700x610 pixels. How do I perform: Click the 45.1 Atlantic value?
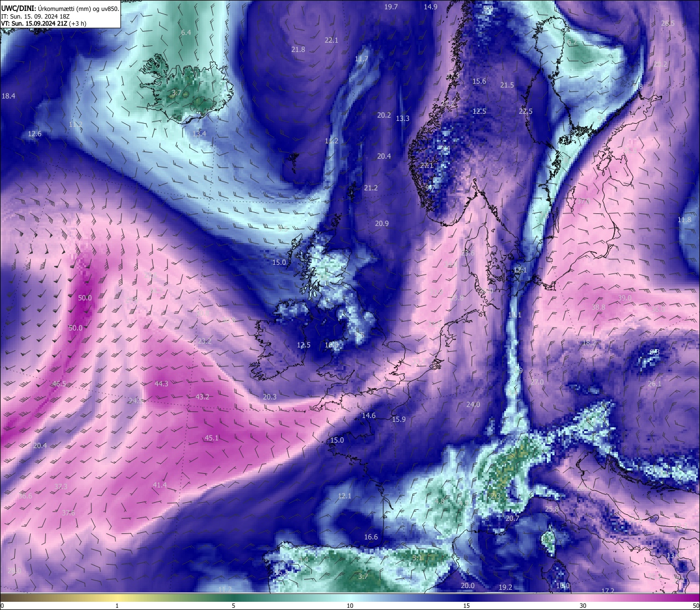coord(212,438)
